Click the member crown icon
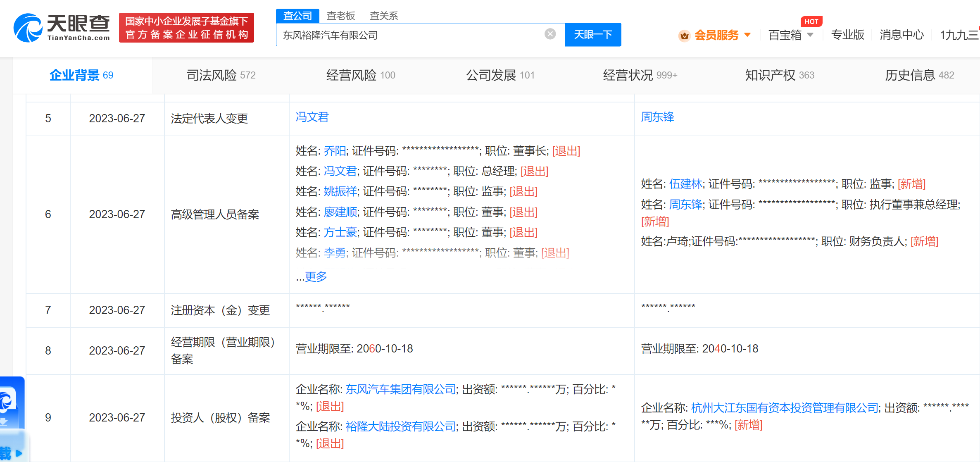This screenshot has height=462, width=980. click(x=684, y=36)
